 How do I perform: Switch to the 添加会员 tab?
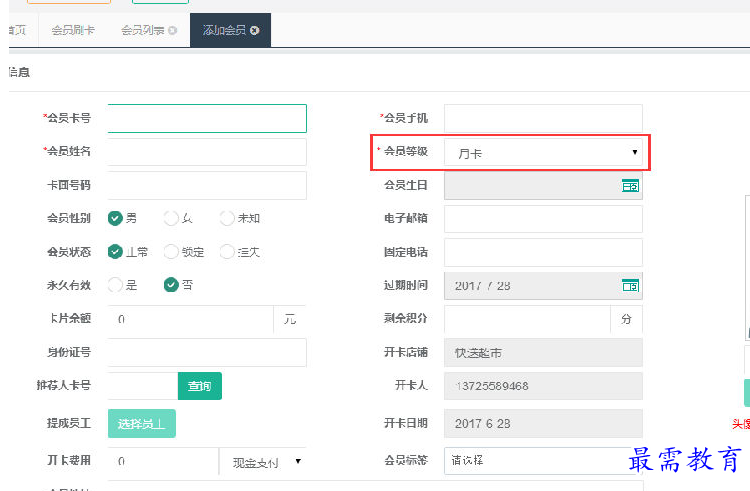coord(231,30)
